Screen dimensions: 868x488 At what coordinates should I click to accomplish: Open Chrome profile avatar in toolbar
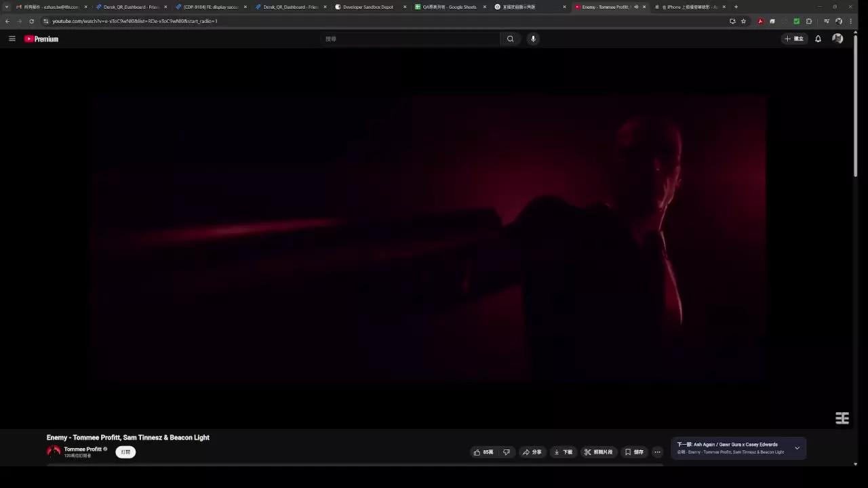tap(839, 21)
